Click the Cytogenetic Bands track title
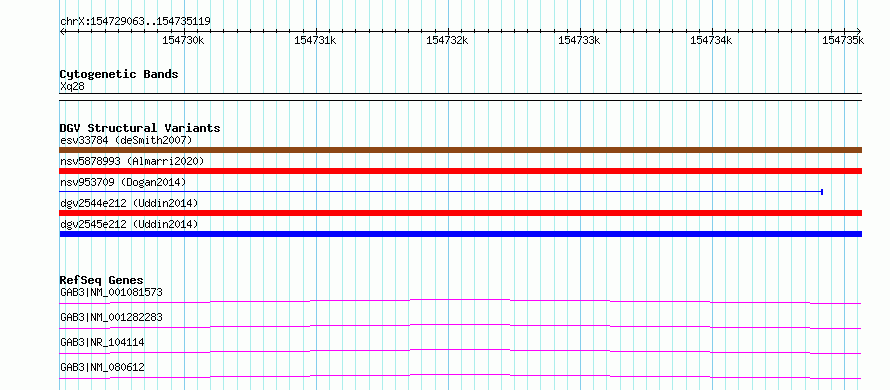This screenshot has width=890, height=390. (x=119, y=74)
